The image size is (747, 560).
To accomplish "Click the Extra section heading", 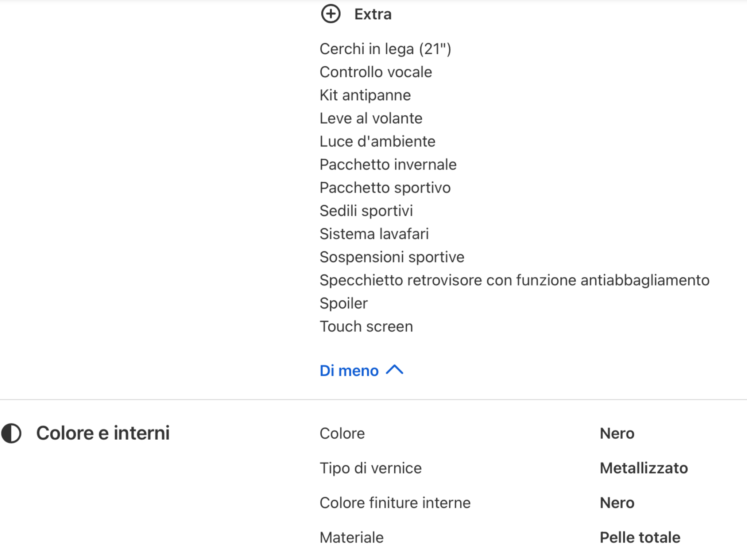I will [x=373, y=14].
